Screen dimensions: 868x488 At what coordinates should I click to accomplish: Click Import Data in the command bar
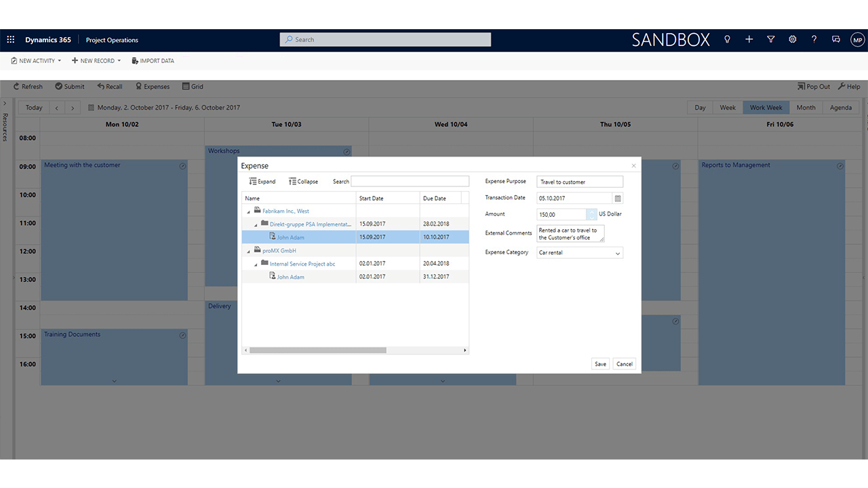click(153, 61)
